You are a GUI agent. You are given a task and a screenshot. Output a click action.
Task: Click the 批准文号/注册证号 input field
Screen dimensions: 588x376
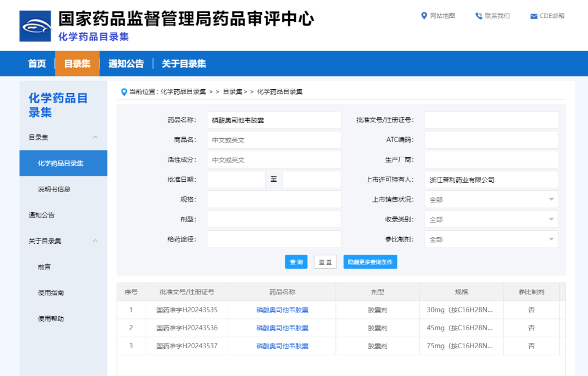[491, 120]
